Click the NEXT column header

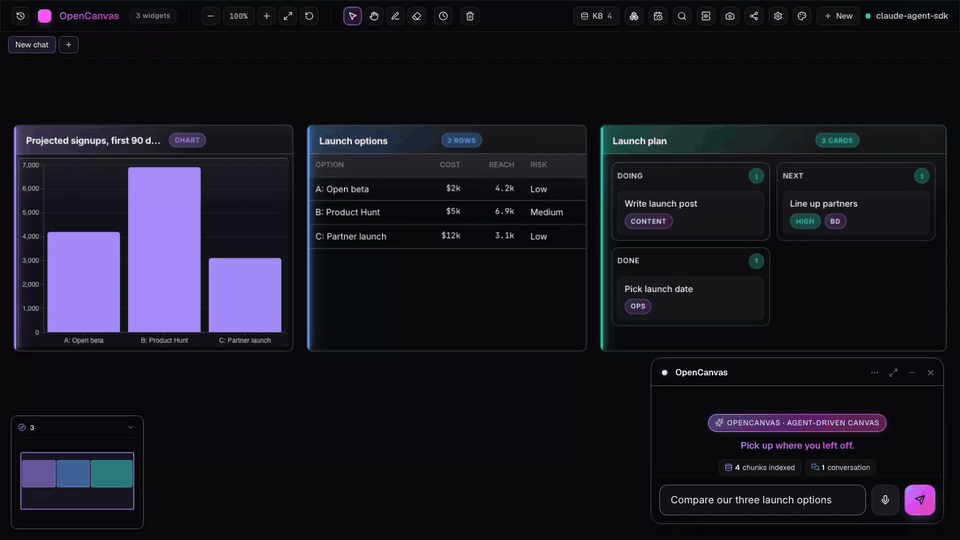pyautogui.click(x=793, y=176)
